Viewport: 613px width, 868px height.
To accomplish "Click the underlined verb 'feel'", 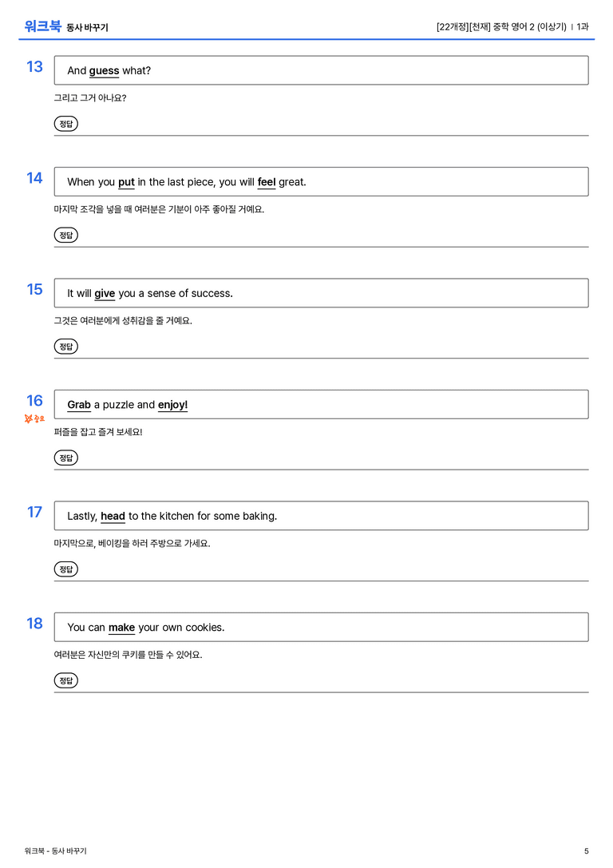I will click(x=266, y=182).
